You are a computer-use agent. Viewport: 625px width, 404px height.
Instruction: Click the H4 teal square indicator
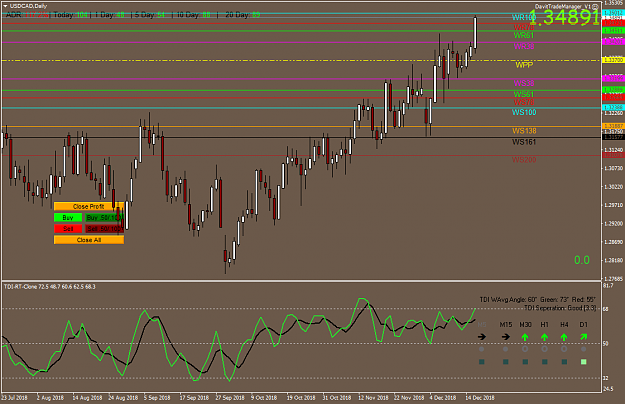[564, 362]
